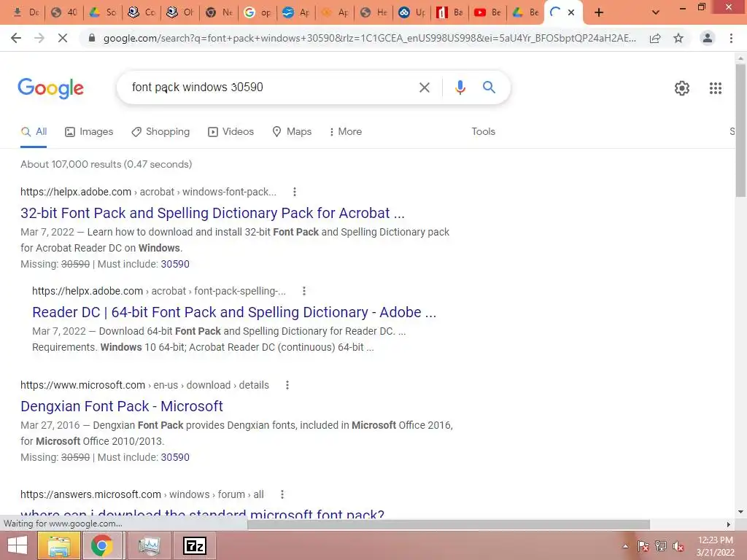Click the vertical scrollbar thumb
Screen dimensions: 747x560
tap(740, 130)
